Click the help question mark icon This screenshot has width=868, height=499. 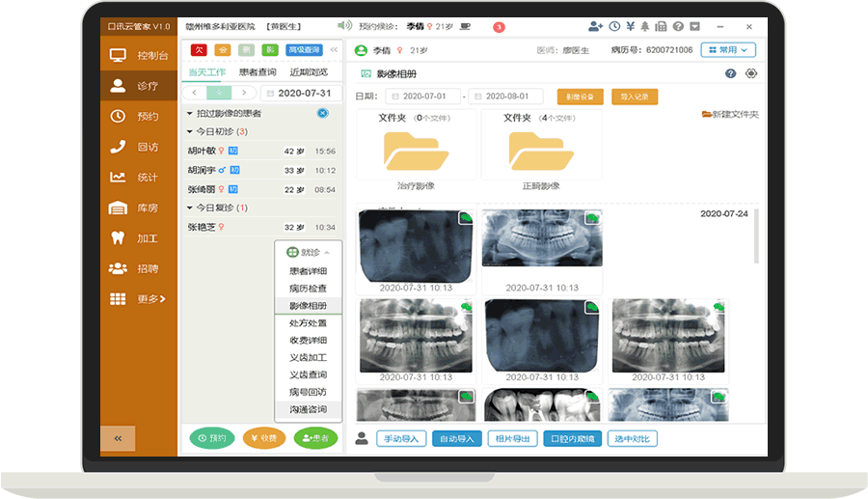(680, 26)
